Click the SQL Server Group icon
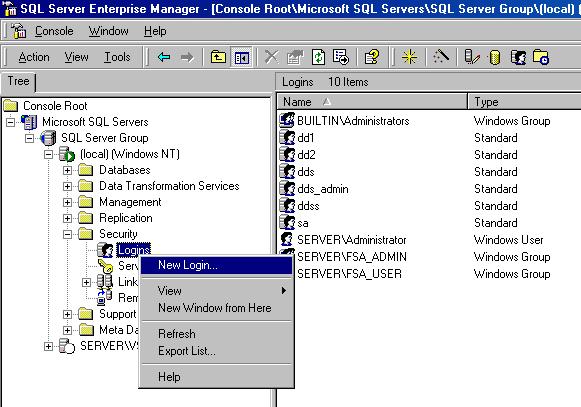 click(x=48, y=138)
